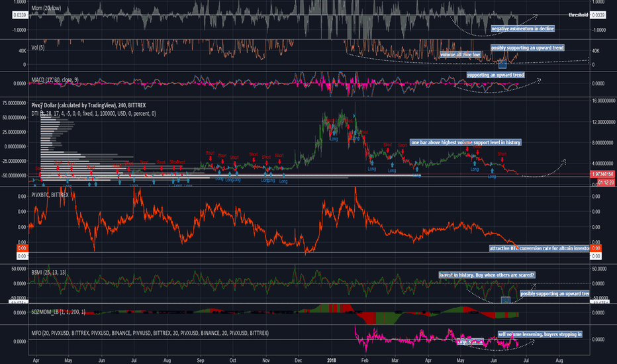The width and height of the screenshot is (617, 364).
Task: Select 'negative momentum in decline' annotation
Action: pos(522,28)
